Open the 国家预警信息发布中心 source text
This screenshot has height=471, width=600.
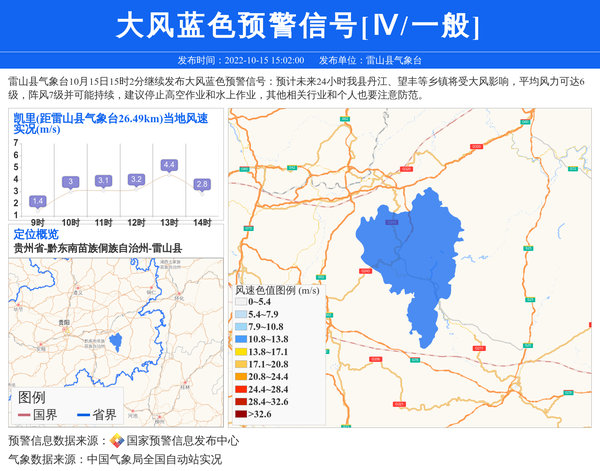coord(182,441)
